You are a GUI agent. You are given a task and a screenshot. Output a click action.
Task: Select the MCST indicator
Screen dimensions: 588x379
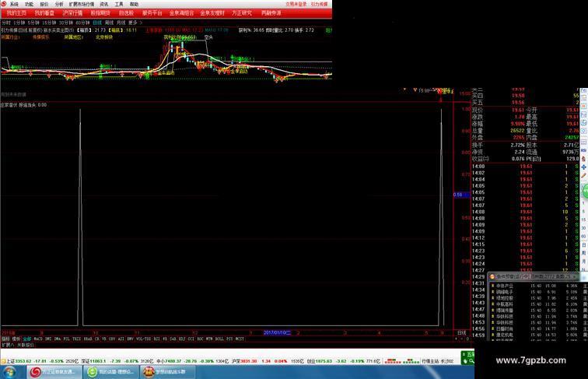240,339
